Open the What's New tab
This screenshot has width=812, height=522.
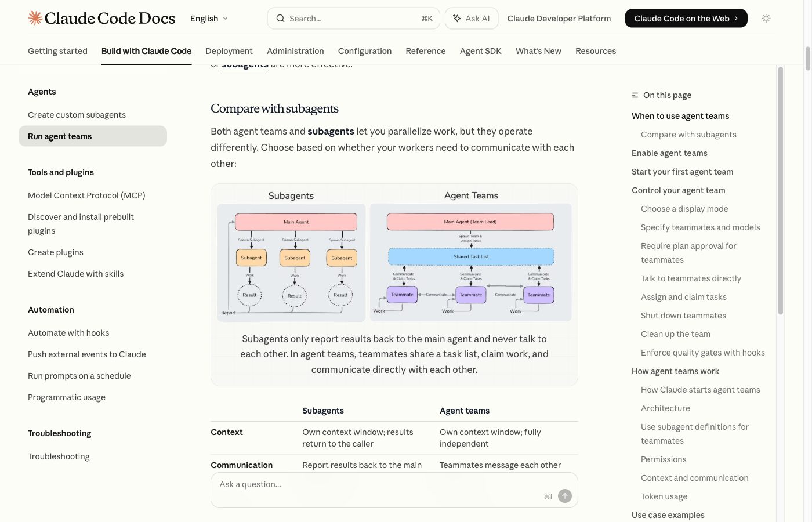pos(538,51)
